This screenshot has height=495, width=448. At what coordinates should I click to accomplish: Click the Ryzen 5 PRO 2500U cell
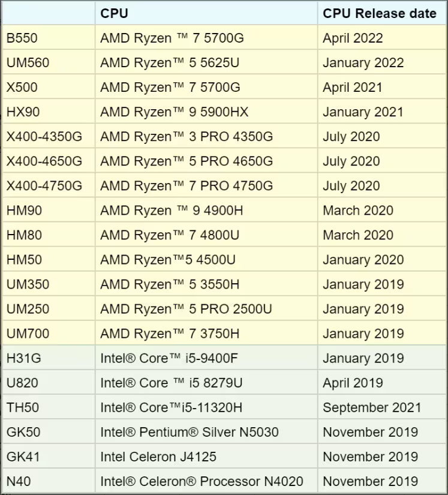tap(186, 309)
